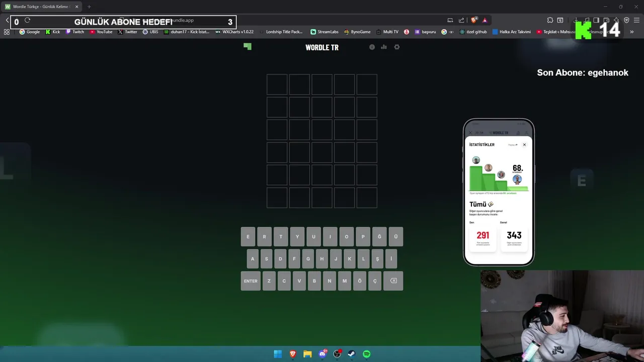644x362 pixels.
Task: Open the UBIS bookmark
Action: point(150,32)
